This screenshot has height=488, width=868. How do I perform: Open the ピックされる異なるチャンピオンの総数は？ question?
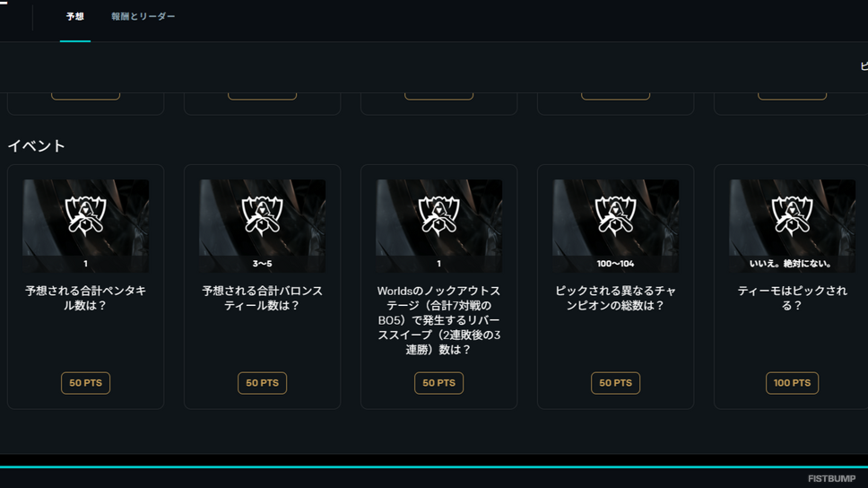tap(615, 298)
